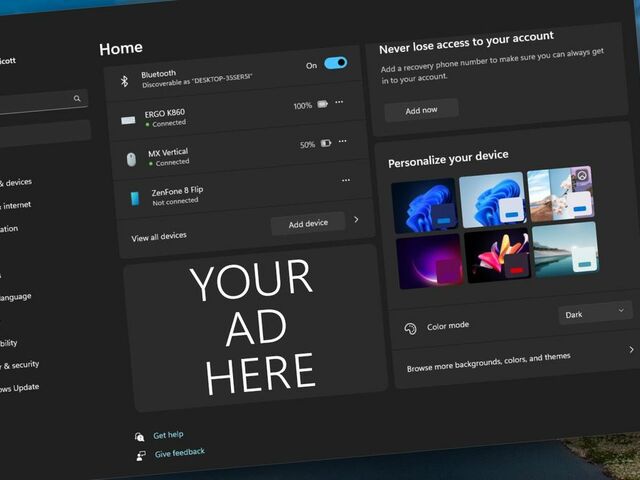Click the ERGO K860 device name
This screenshot has height=480, width=640.
(x=164, y=113)
